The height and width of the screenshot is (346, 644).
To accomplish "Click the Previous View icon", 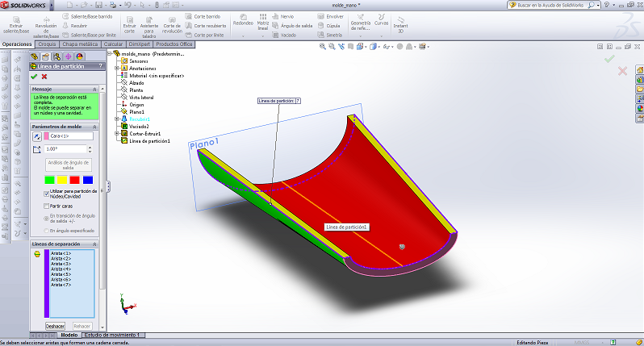I will coord(341,47).
